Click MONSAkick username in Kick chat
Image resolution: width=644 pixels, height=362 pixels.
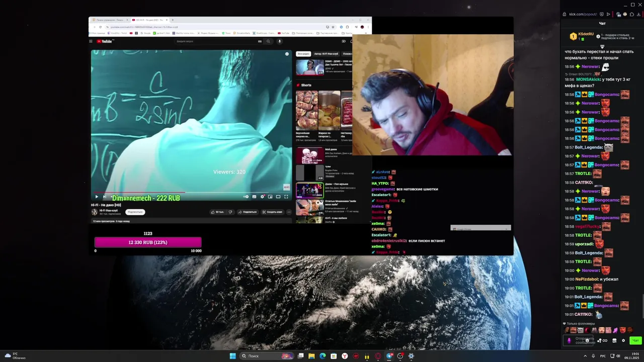[x=588, y=79]
